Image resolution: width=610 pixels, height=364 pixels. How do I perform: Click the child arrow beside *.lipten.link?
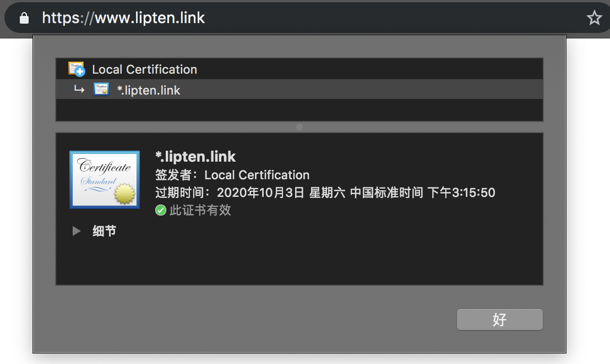tap(79, 90)
